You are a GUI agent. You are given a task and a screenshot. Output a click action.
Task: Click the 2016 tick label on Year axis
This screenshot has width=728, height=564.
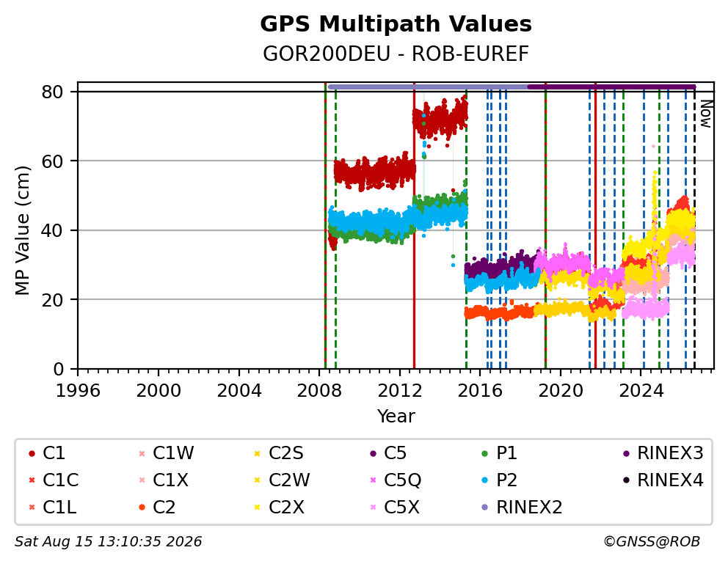click(x=480, y=390)
